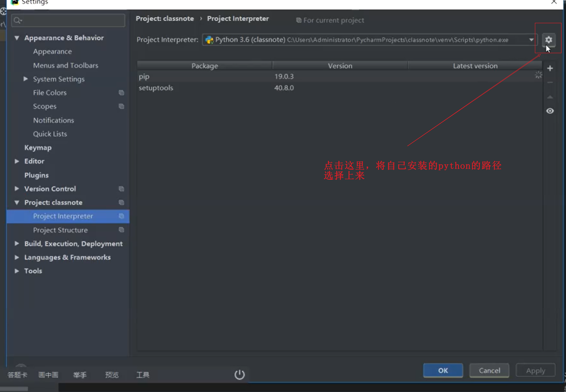Open Keymap settings

click(x=38, y=148)
